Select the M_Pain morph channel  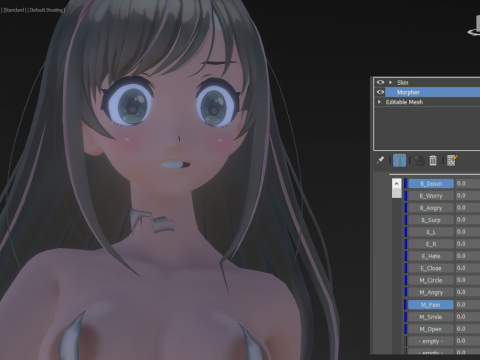tap(431, 305)
